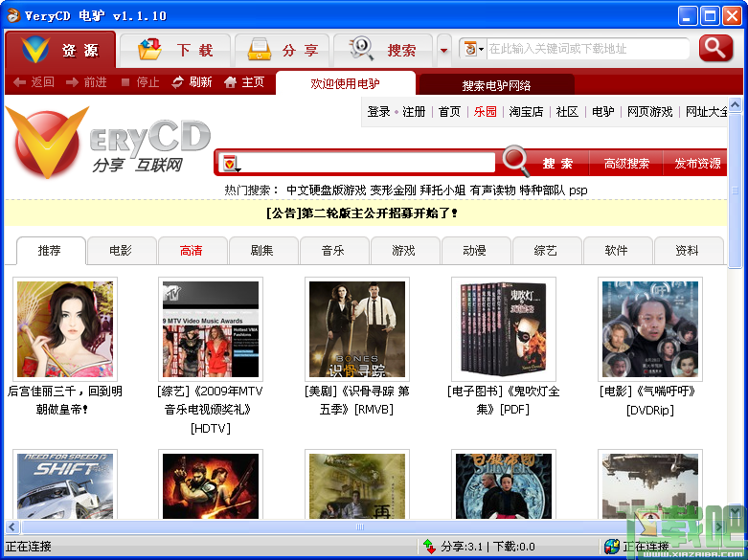Search hot term 变形金刚
Viewport: 748px width, 560px height.
[393, 190]
